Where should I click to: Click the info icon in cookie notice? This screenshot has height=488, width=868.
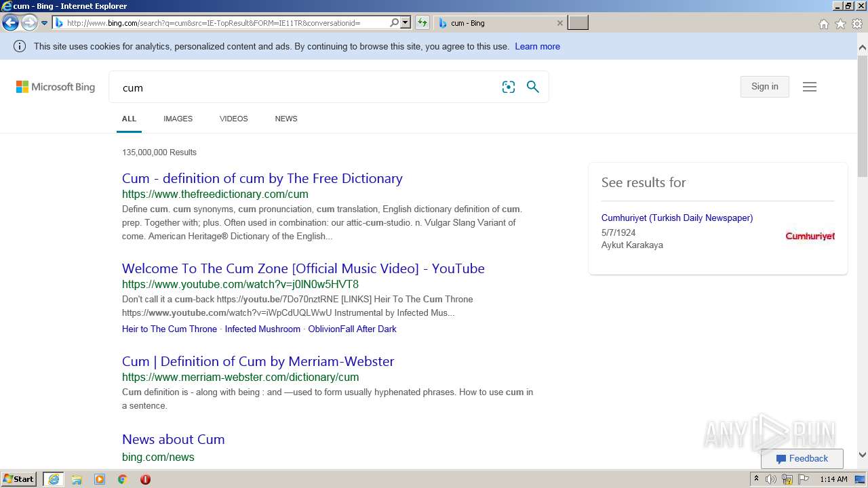pyautogui.click(x=20, y=47)
